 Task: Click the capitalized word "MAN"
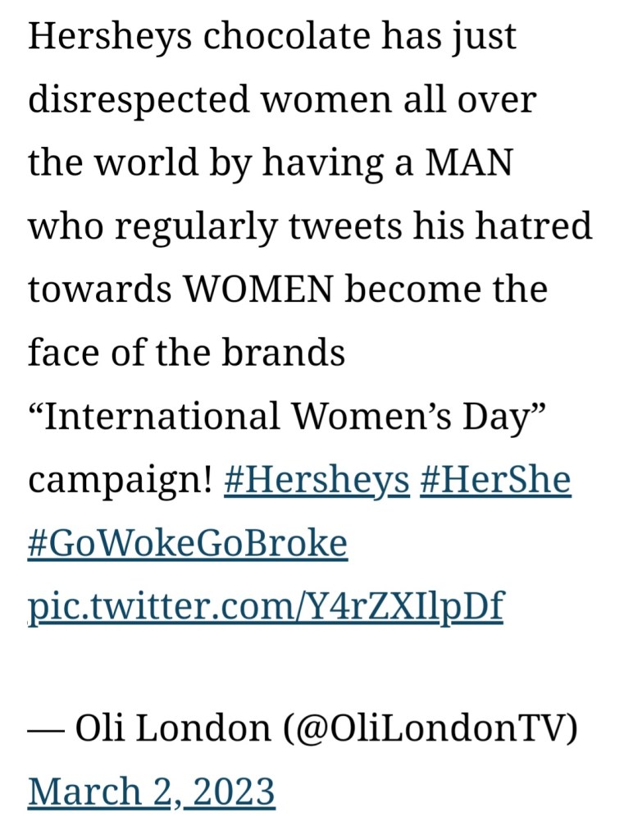(x=467, y=162)
